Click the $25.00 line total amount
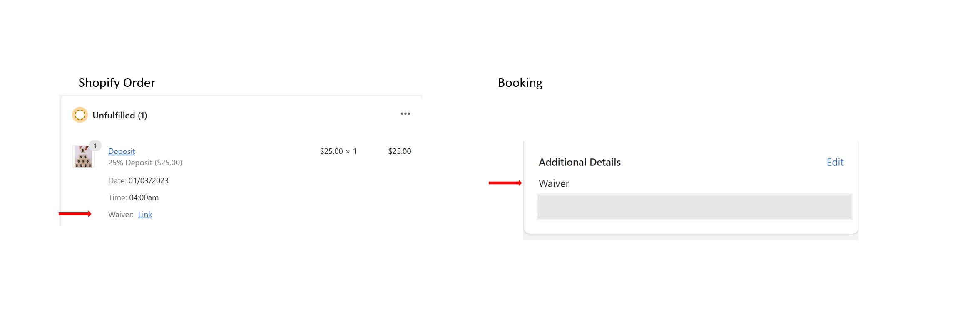 coord(400,151)
